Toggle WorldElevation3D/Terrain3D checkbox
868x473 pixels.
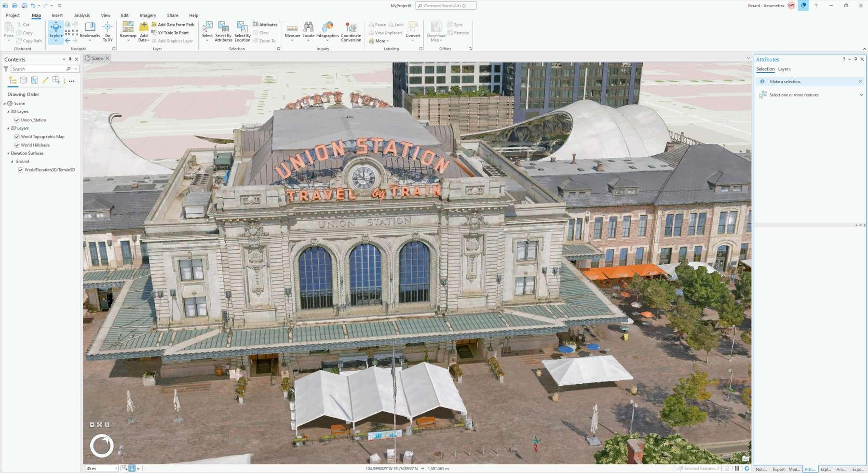point(21,170)
